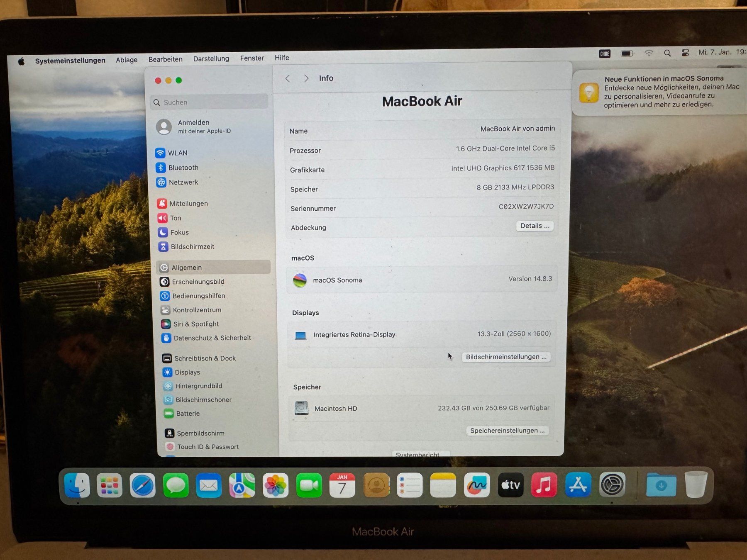Open Touch ID & Passwort settings
The height and width of the screenshot is (560, 747).
(202, 447)
